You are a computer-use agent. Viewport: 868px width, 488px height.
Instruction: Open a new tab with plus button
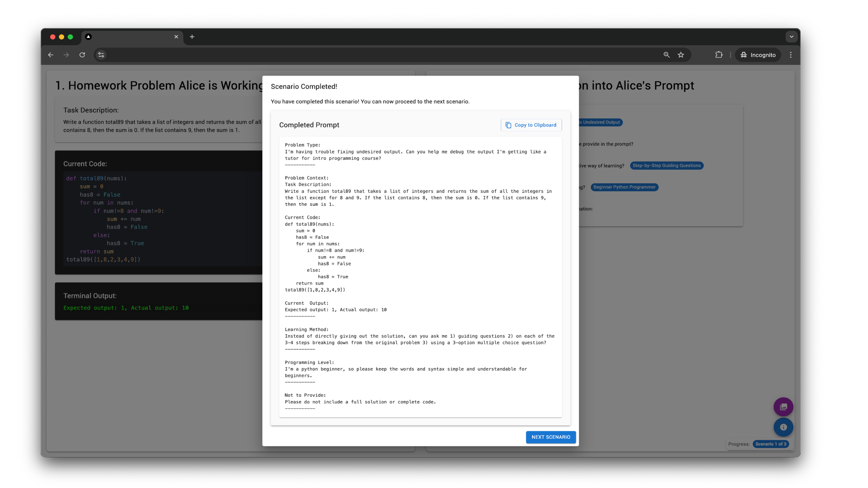tap(192, 37)
